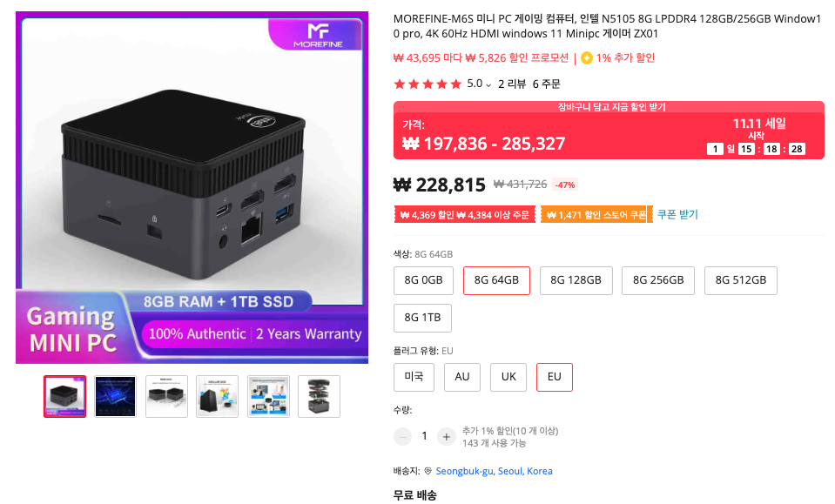Choose the 8G 256GB variant
The image size is (835, 504).
pyautogui.click(x=658, y=280)
